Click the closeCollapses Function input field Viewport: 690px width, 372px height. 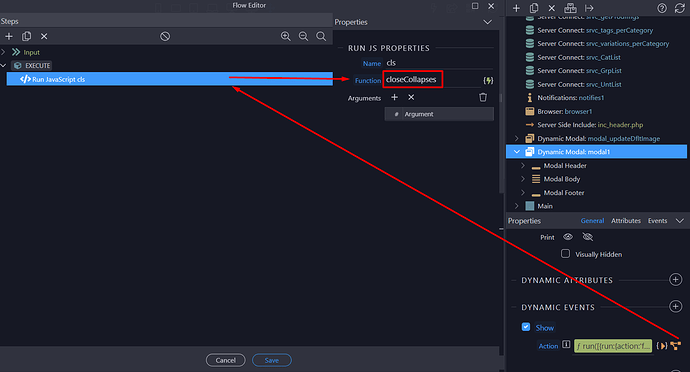pyautogui.click(x=412, y=79)
